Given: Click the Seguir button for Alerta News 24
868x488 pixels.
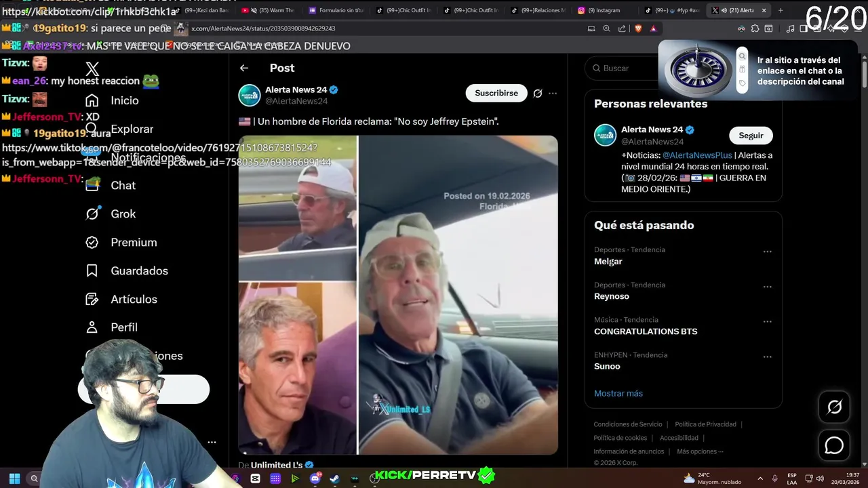Looking at the screenshot, I should click(751, 136).
